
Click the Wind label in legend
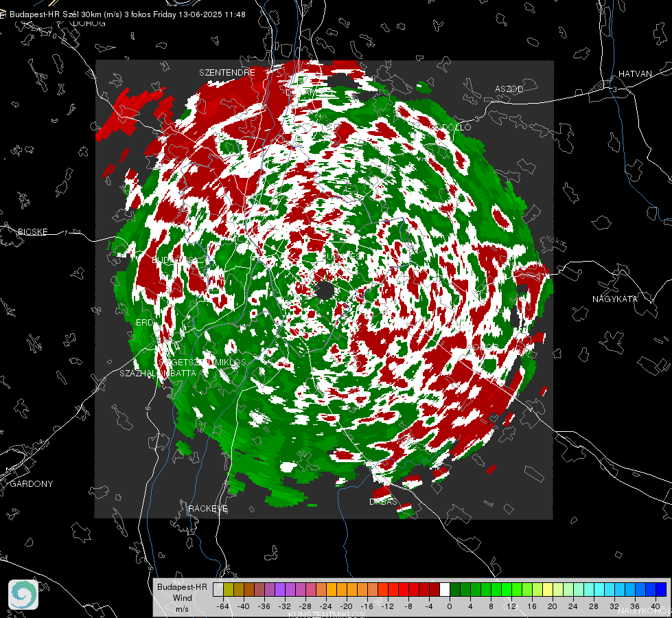click(x=182, y=597)
